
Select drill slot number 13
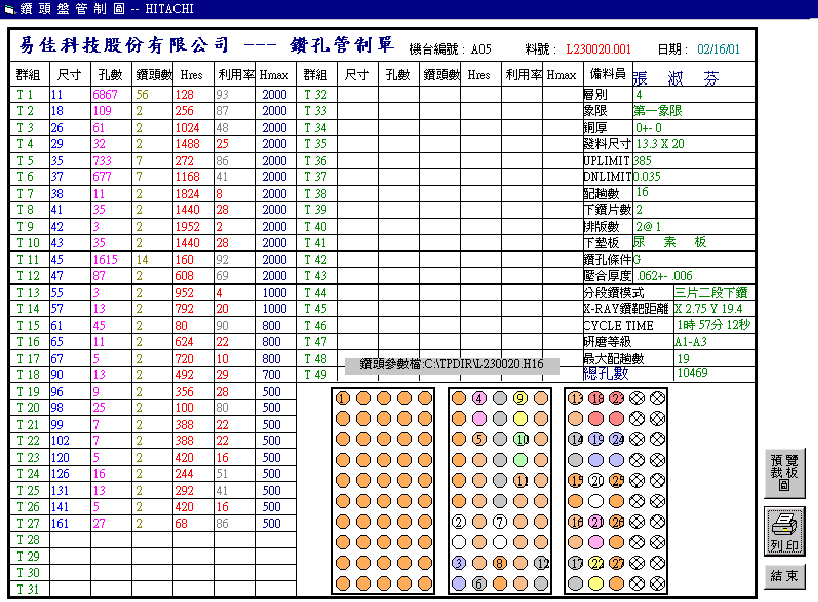[x=575, y=399]
